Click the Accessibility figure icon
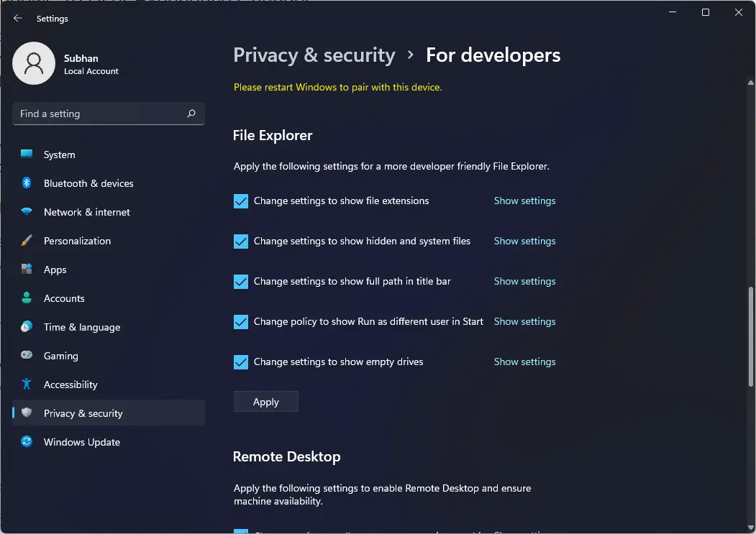 point(27,384)
